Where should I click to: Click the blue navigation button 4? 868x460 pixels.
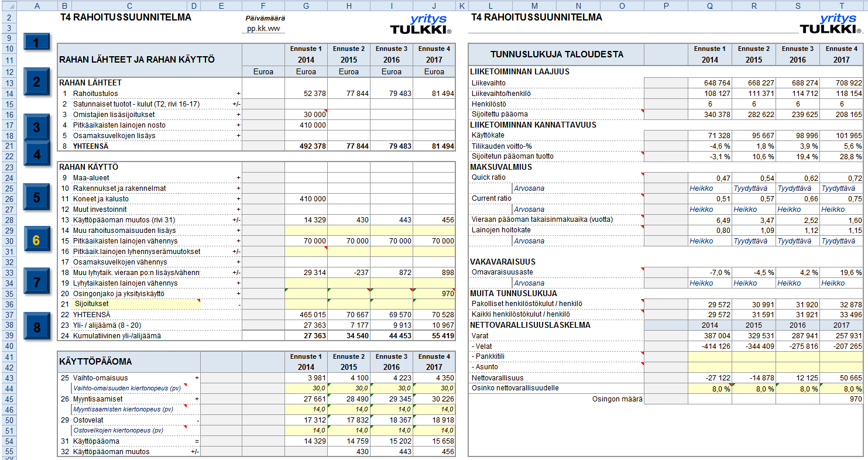pyautogui.click(x=37, y=155)
